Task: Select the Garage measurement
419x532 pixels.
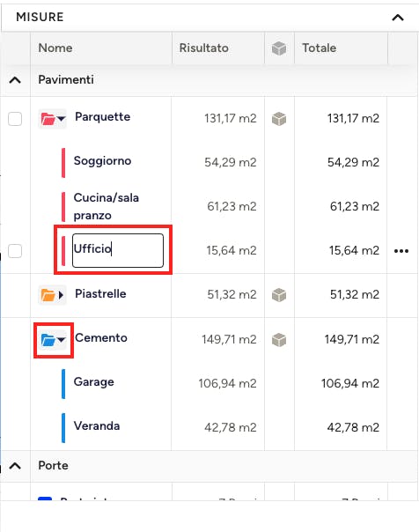Action: pyautogui.click(x=94, y=382)
